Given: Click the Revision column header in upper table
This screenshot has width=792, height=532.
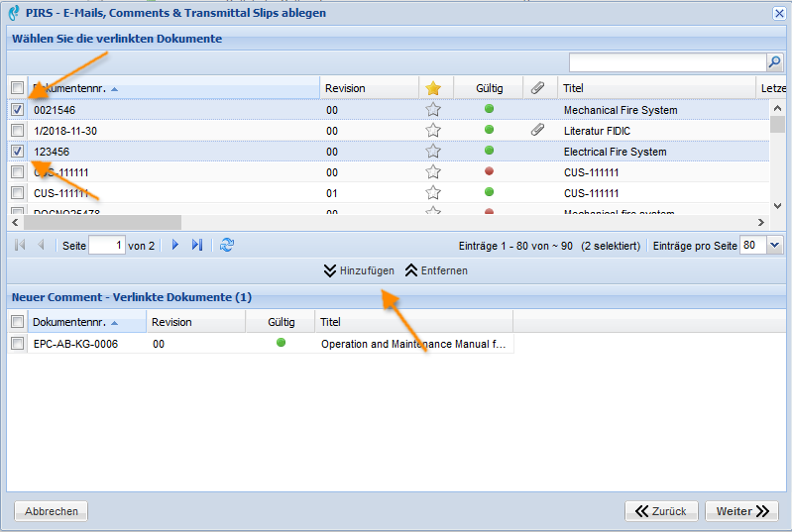Looking at the screenshot, I should point(345,88).
